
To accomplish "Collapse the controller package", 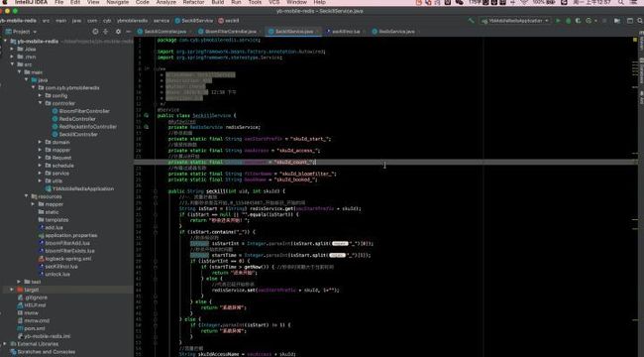I will click(x=41, y=103).
